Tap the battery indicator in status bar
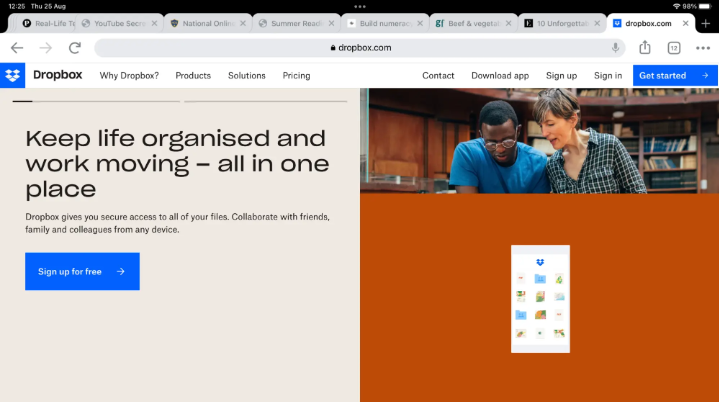This screenshot has height=402, width=719. (705, 6)
